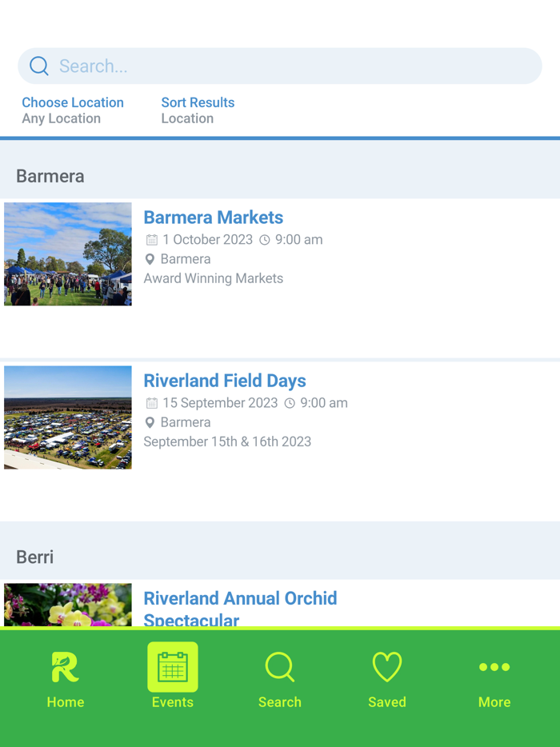Image resolution: width=560 pixels, height=747 pixels.
Task: Switch to the Events tab
Action: pyautogui.click(x=173, y=680)
